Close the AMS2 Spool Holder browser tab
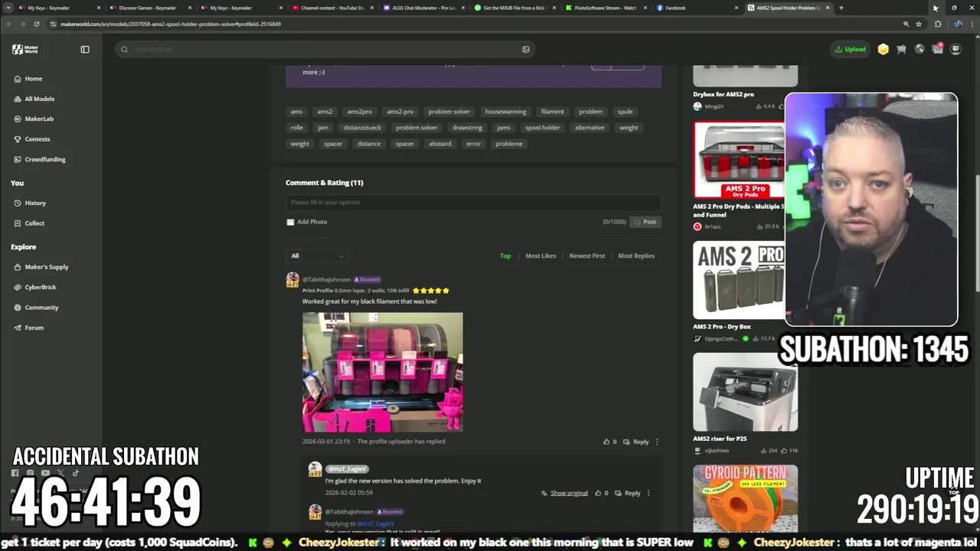The height and width of the screenshot is (551, 980). pos(828,8)
